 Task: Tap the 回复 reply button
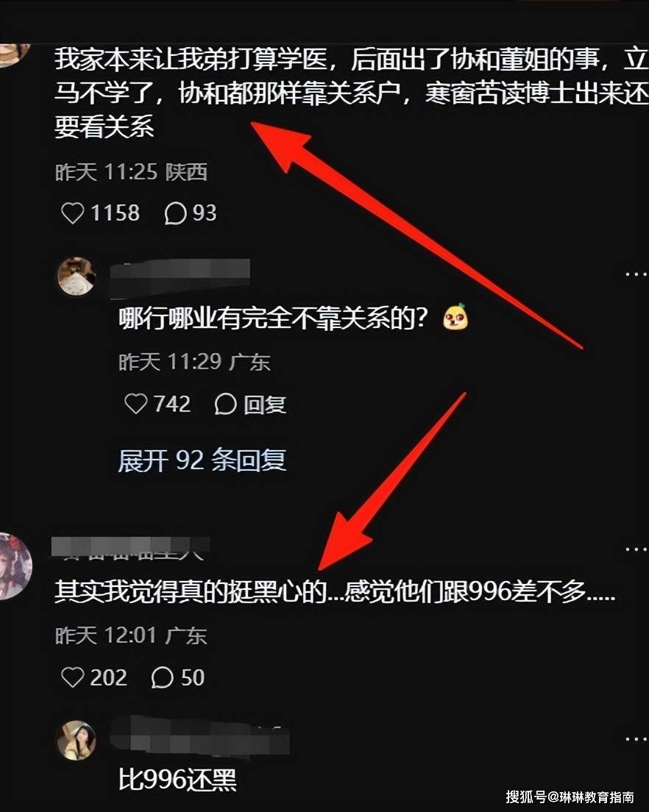[265, 405]
